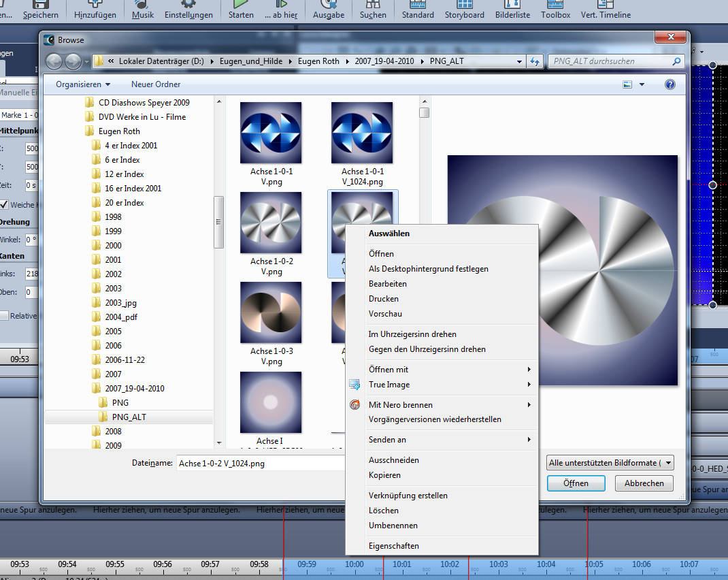Image resolution: width=728 pixels, height=580 pixels.
Task: Click the Musik toolbar icon
Action: click(143, 10)
